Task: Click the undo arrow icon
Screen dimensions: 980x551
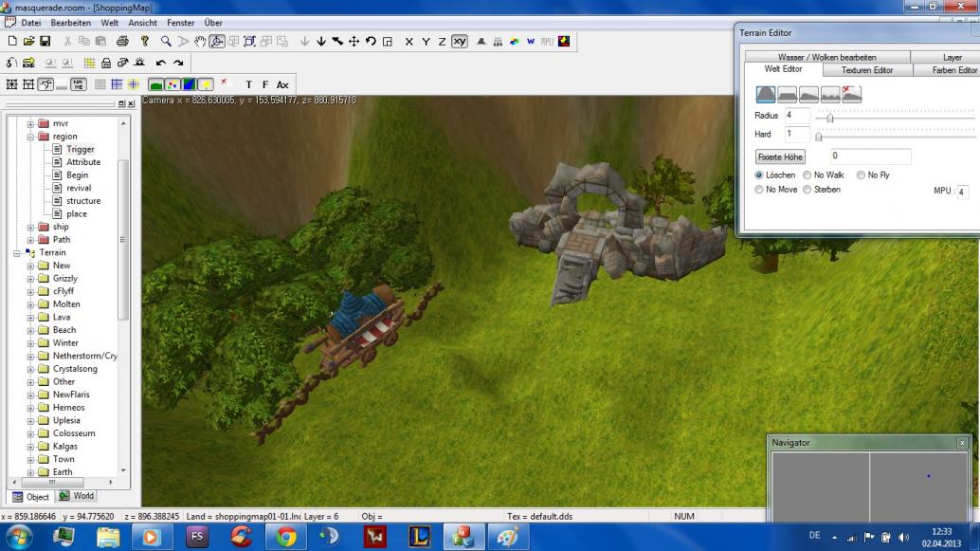Action: click(x=161, y=63)
